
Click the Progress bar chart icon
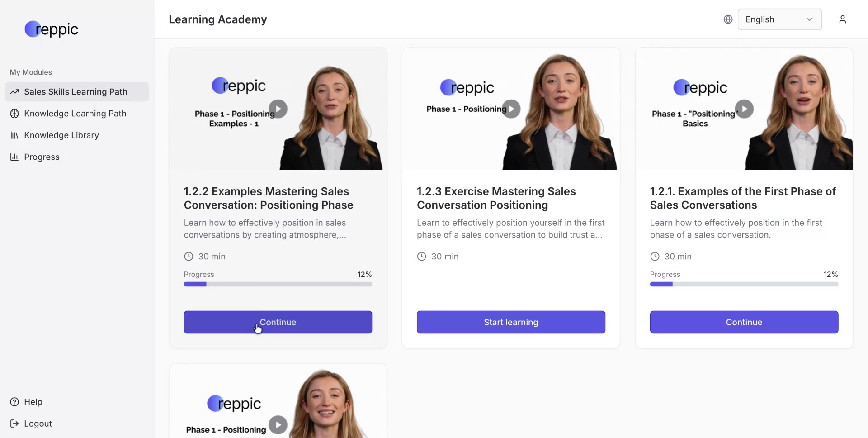[14, 157]
